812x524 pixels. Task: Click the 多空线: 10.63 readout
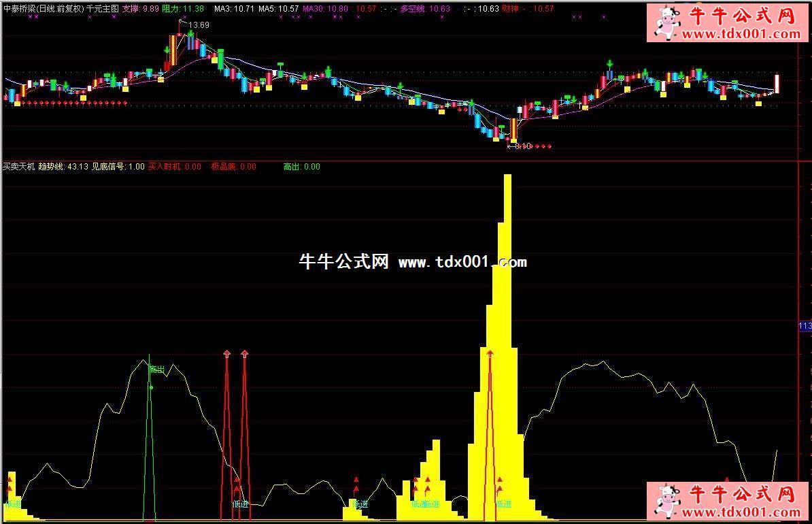(425, 9)
